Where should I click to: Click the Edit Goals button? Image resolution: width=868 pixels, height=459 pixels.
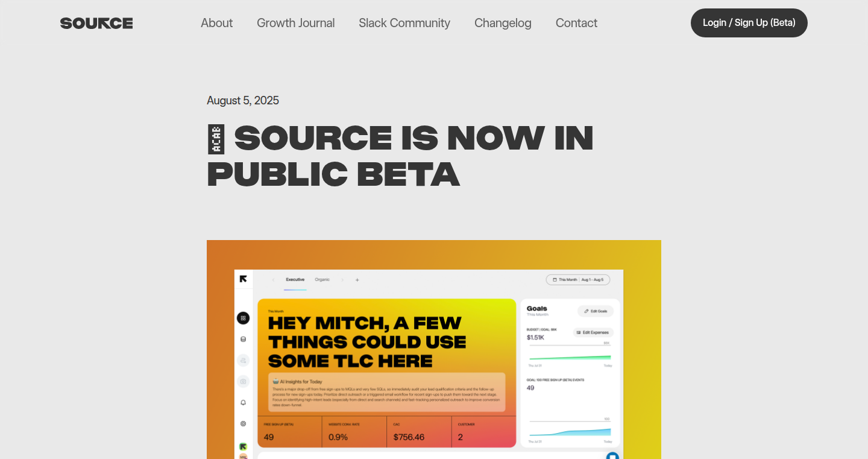[596, 311]
